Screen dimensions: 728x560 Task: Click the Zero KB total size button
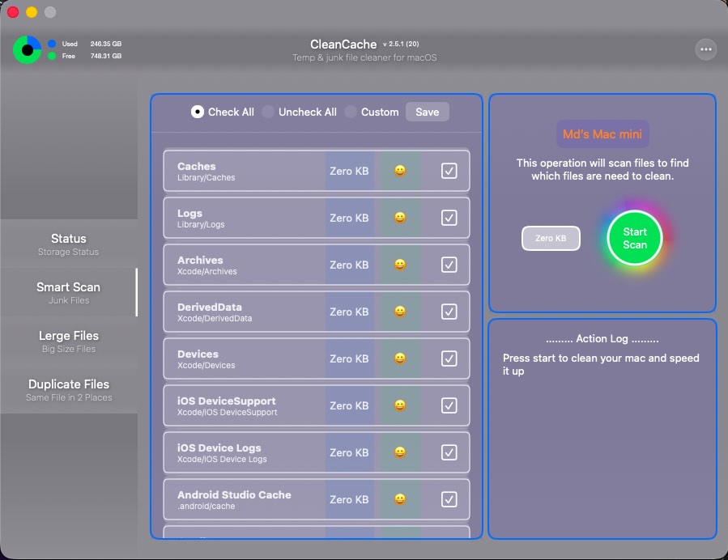click(x=551, y=238)
